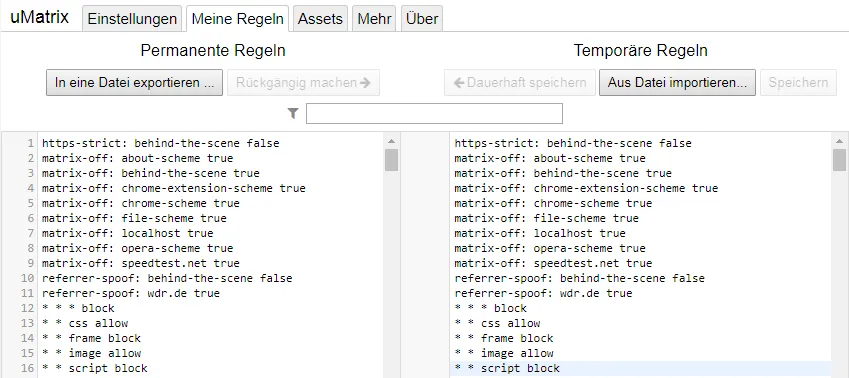Click In eine Datei exportieren button
849x378 pixels.
click(x=134, y=83)
